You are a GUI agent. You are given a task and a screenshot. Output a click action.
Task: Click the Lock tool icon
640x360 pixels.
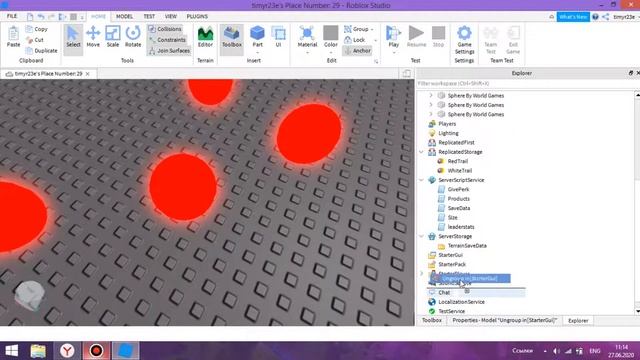point(348,40)
